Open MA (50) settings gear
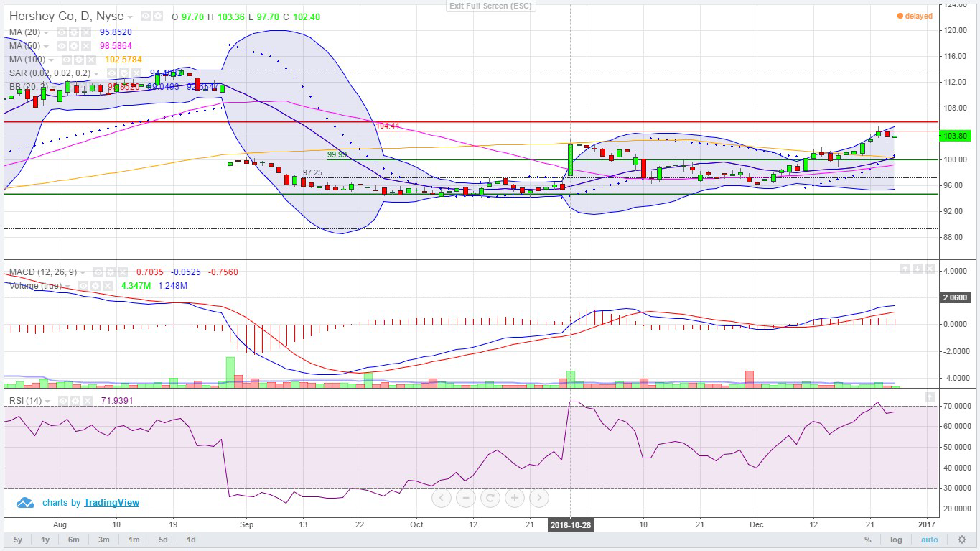 click(74, 46)
